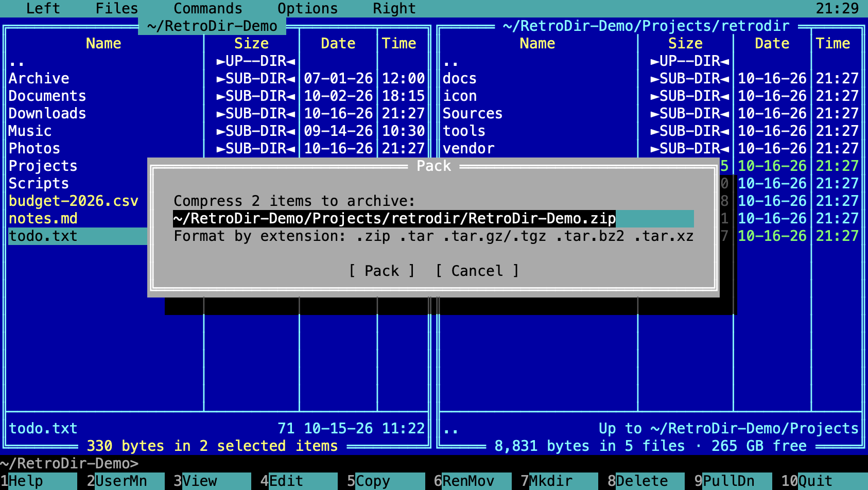Click the right panel Time column header
This screenshot has width=868, height=490.
click(833, 43)
